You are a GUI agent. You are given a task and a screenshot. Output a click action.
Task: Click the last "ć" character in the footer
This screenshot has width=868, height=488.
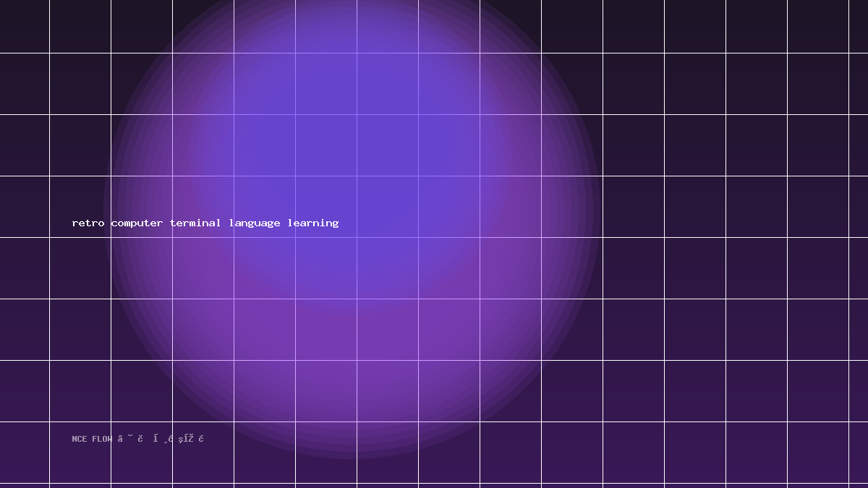pos(201,439)
